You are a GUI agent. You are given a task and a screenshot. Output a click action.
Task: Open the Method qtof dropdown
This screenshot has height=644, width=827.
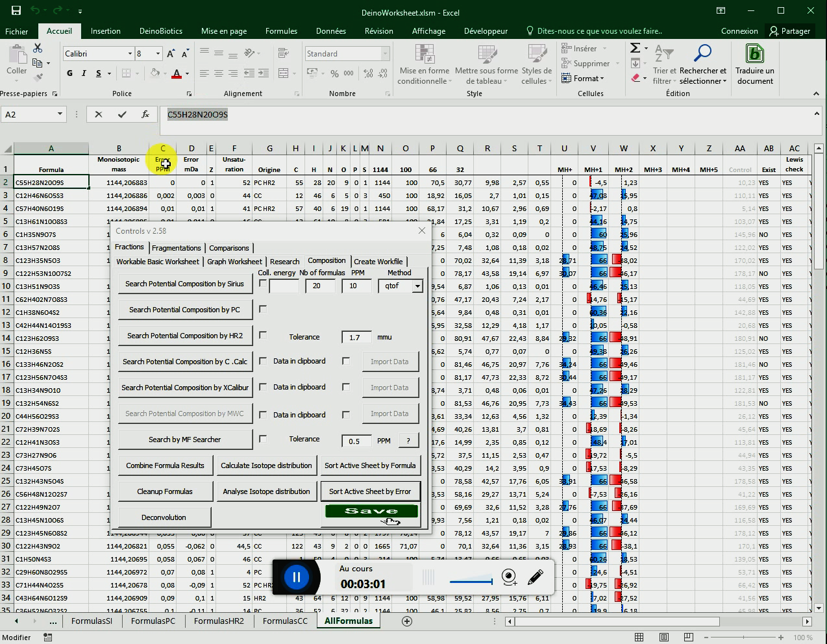[x=417, y=286]
